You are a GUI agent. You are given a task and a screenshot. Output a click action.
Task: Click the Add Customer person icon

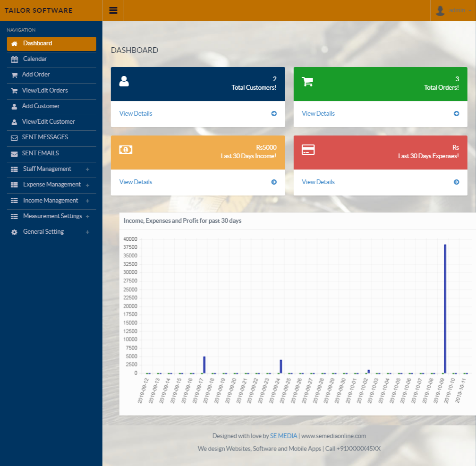pos(14,107)
